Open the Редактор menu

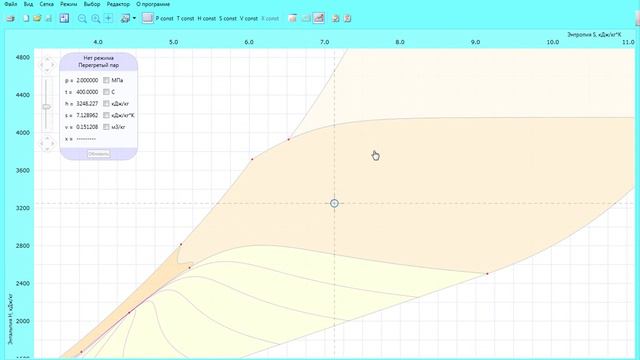coord(118,4)
